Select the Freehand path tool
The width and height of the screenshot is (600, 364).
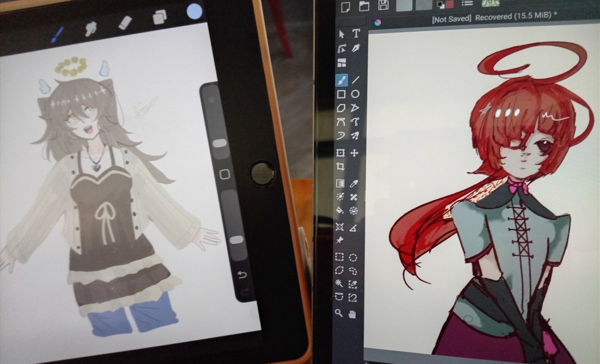point(355,121)
